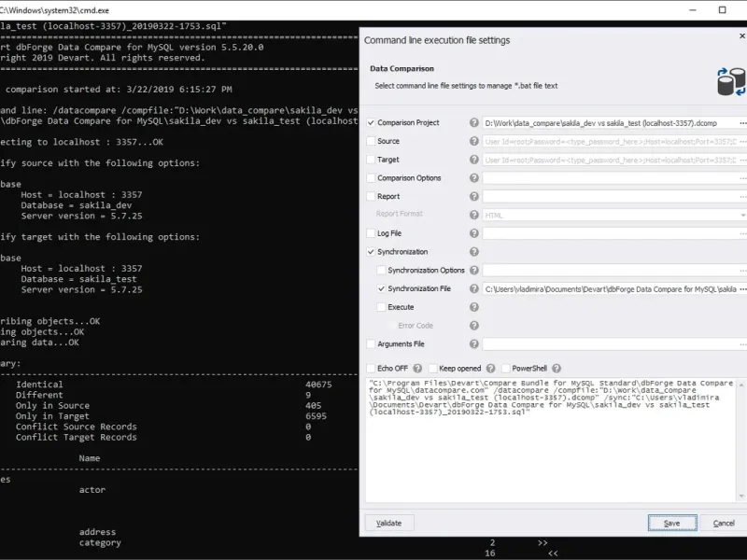747x560 pixels.
Task: Click help icon next to Log File
Action: pos(473,232)
